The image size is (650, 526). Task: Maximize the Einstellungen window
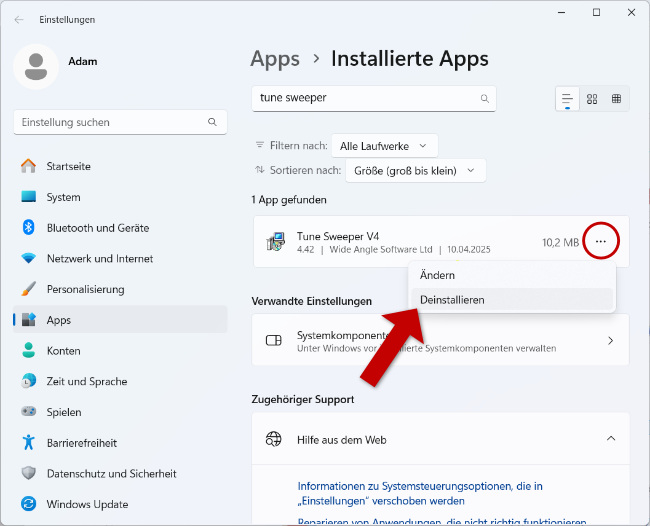pos(596,13)
